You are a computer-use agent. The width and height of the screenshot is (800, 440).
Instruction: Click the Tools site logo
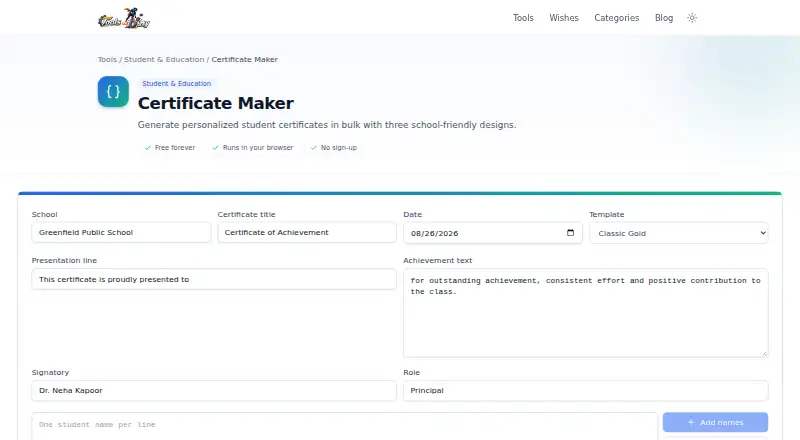(x=123, y=18)
